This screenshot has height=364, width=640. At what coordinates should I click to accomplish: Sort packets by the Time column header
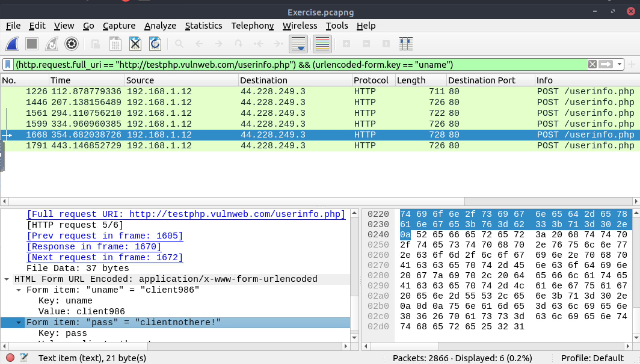[86, 80]
